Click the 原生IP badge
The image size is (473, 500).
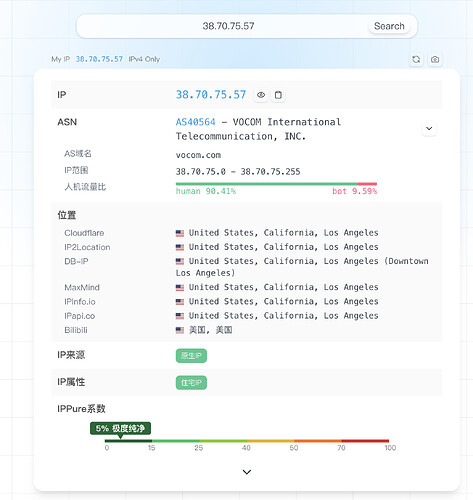click(191, 356)
